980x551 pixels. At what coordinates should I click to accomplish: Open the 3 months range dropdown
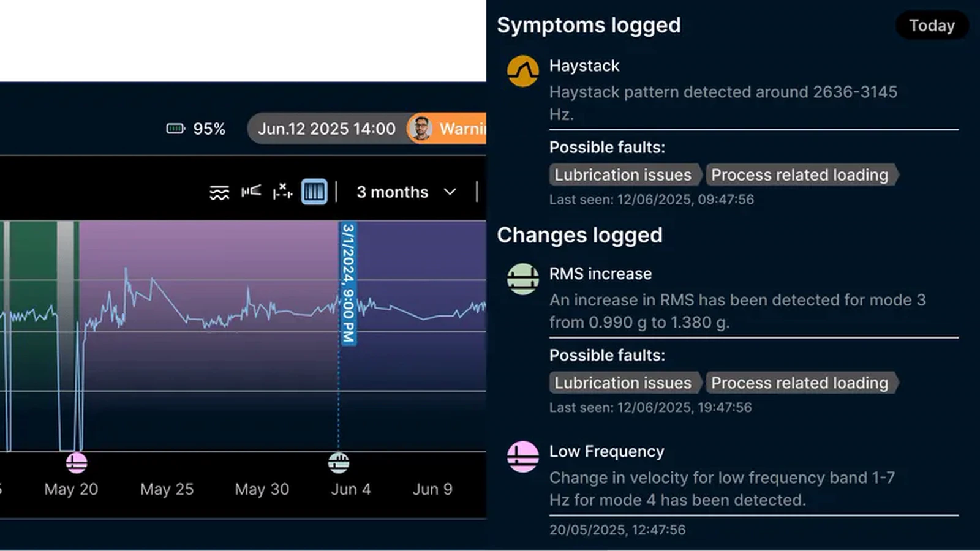406,192
